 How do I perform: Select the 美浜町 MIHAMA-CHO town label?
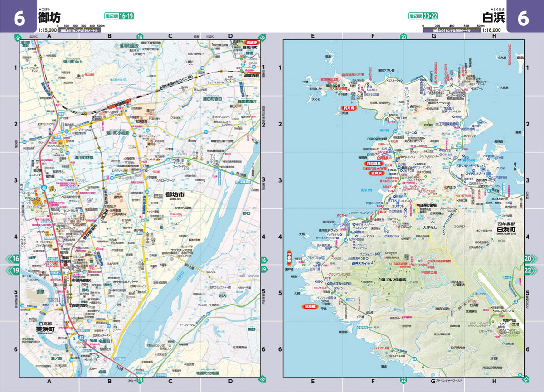click(x=46, y=330)
